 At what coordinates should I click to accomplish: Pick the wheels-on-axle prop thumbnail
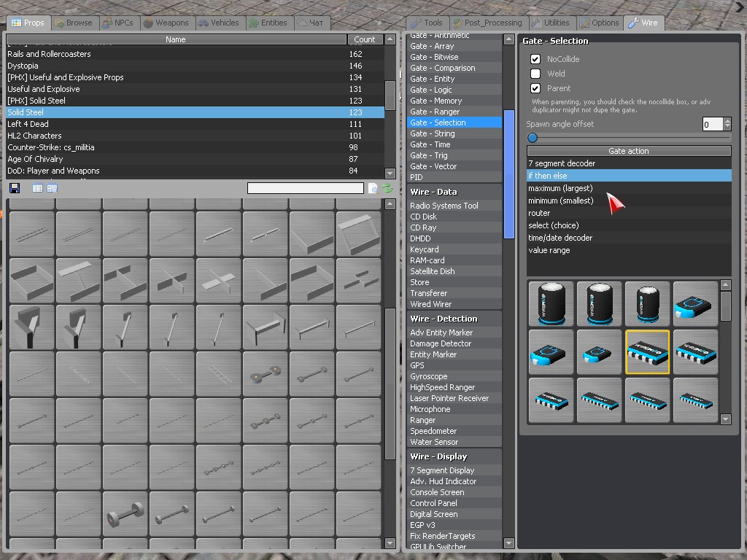[x=125, y=515]
